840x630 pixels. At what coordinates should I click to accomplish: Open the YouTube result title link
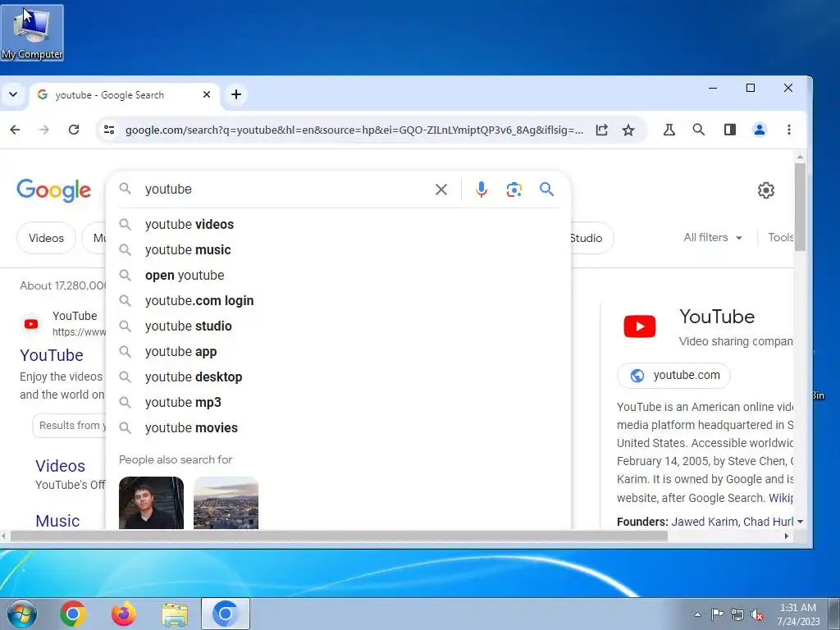click(x=52, y=355)
